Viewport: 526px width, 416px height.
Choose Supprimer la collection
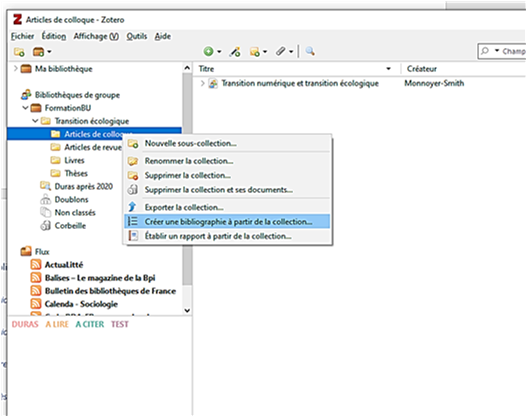pos(227,175)
